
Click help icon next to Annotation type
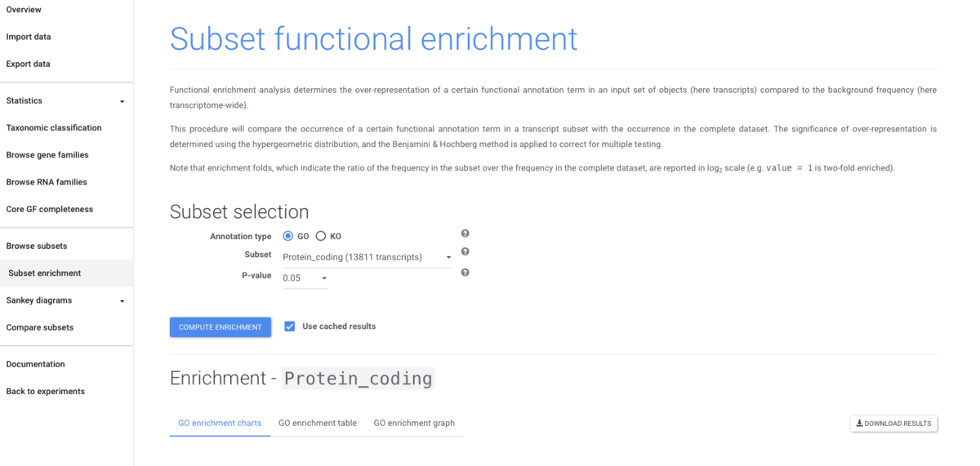pyautogui.click(x=465, y=234)
